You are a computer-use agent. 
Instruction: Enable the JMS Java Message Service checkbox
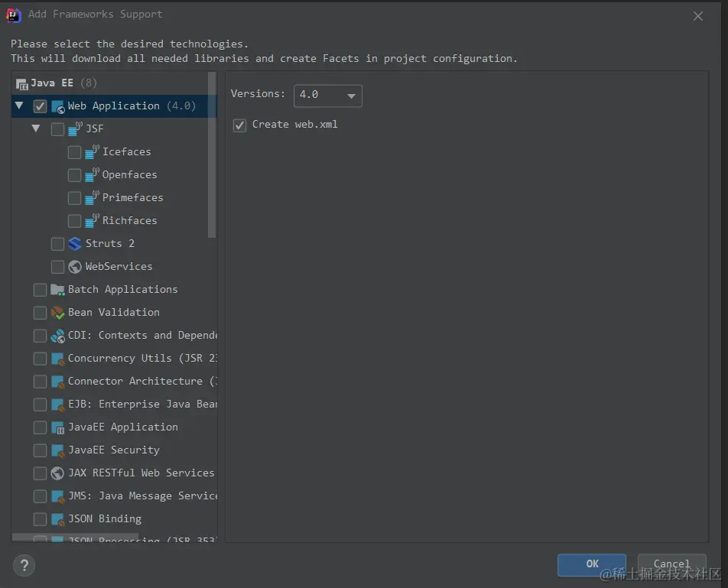40,496
